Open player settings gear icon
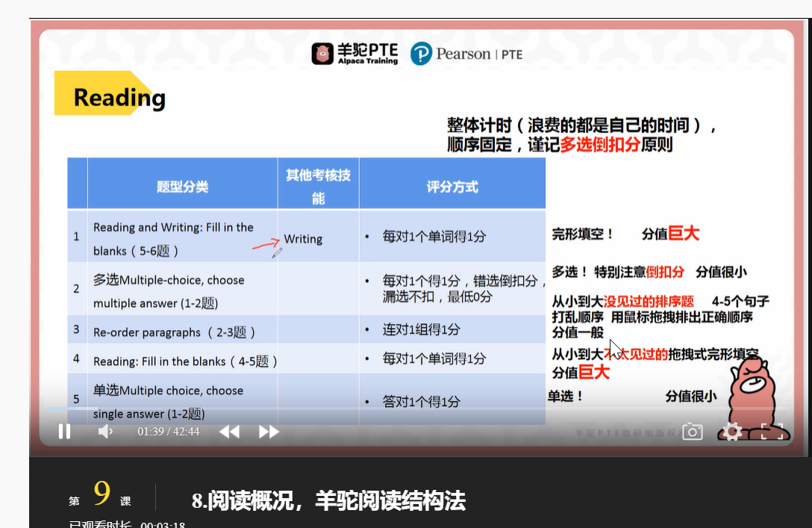The width and height of the screenshot is (812, 528). (x=732, y=431)
